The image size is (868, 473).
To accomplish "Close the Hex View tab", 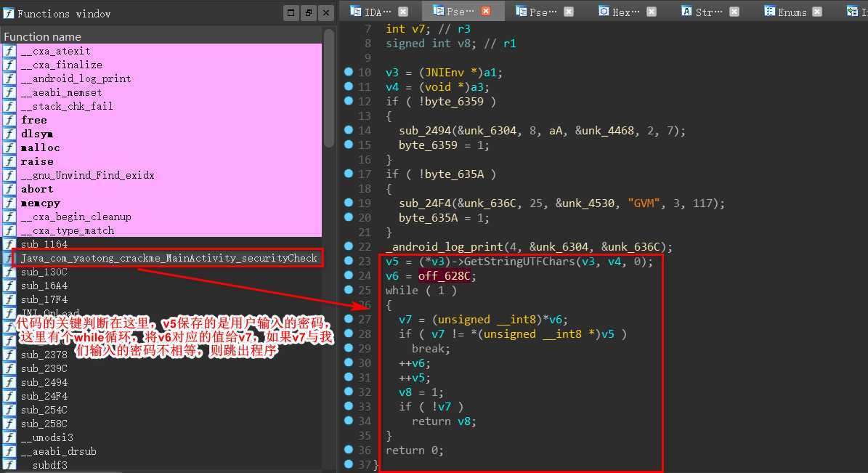I will [x=652, y=12].
